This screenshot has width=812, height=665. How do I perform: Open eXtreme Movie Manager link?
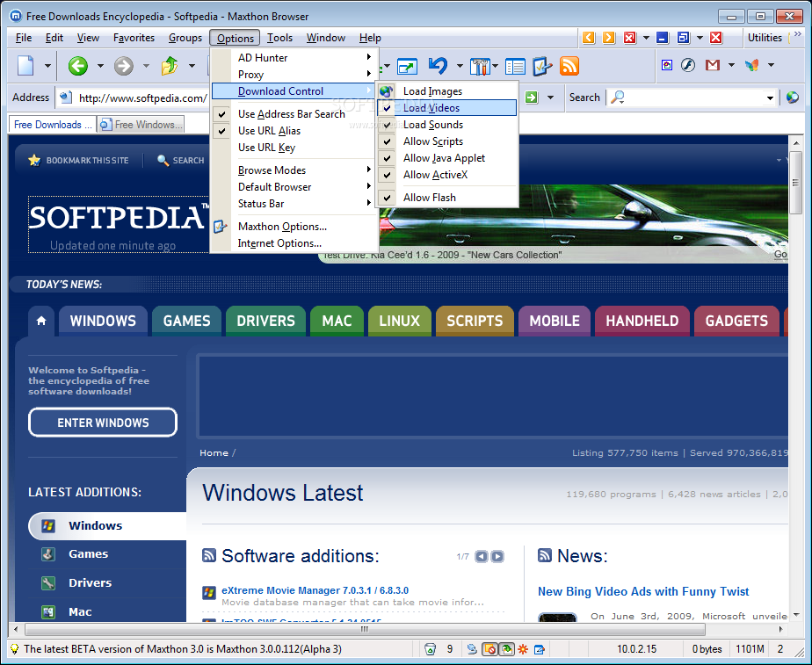click(315, 590)
